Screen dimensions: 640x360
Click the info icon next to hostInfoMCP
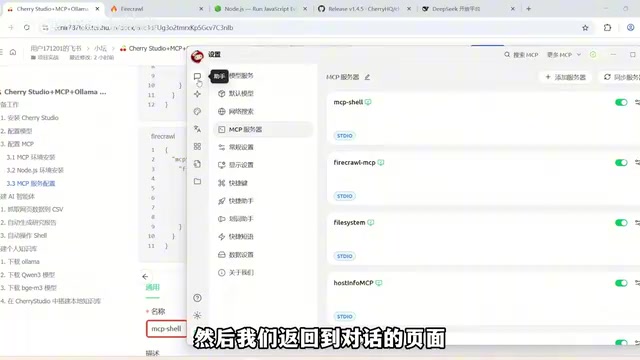[x=379, y=283]
